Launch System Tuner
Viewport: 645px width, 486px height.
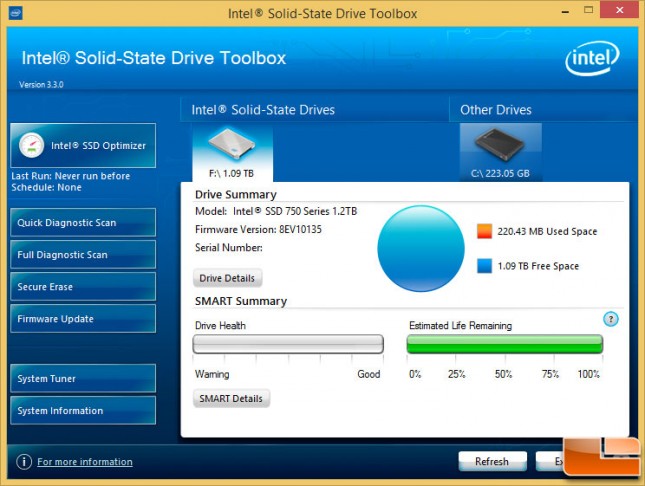click(x=83, y=378)
